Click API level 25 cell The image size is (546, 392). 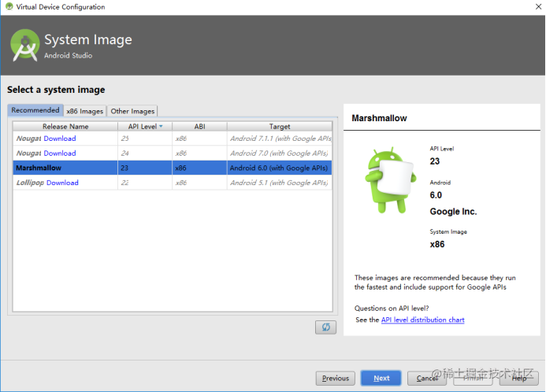145,139
